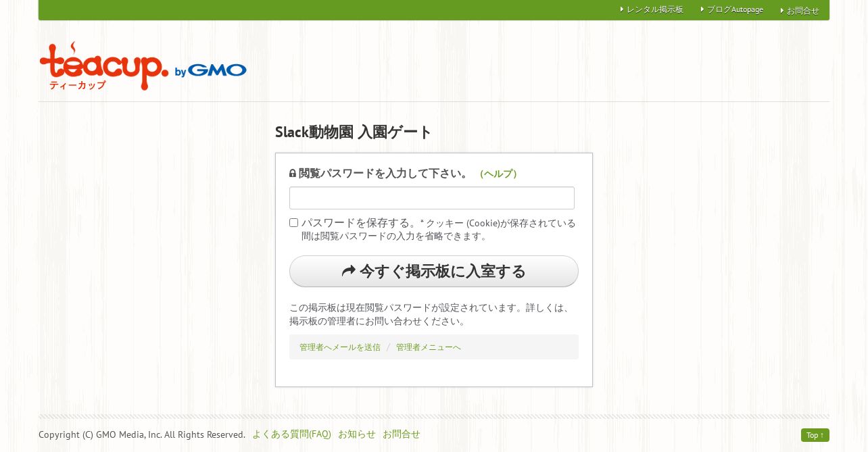Image resolution: width=868 pixels, height=452 pixels.
Task: Click the 閲覧パスワード input field
Action: 432,198
